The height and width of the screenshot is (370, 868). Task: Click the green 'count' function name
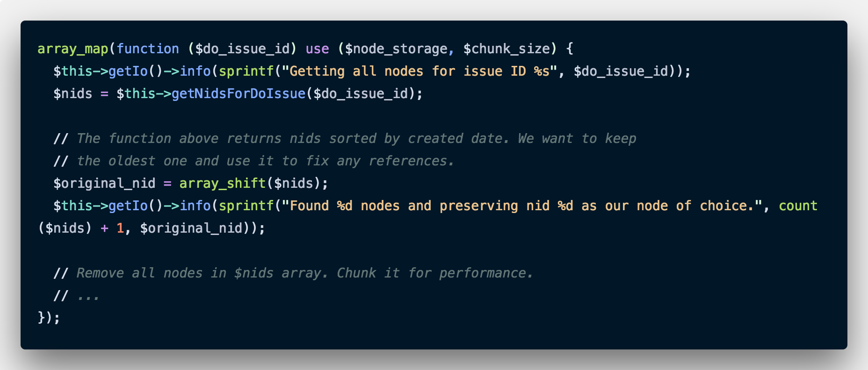798,206
